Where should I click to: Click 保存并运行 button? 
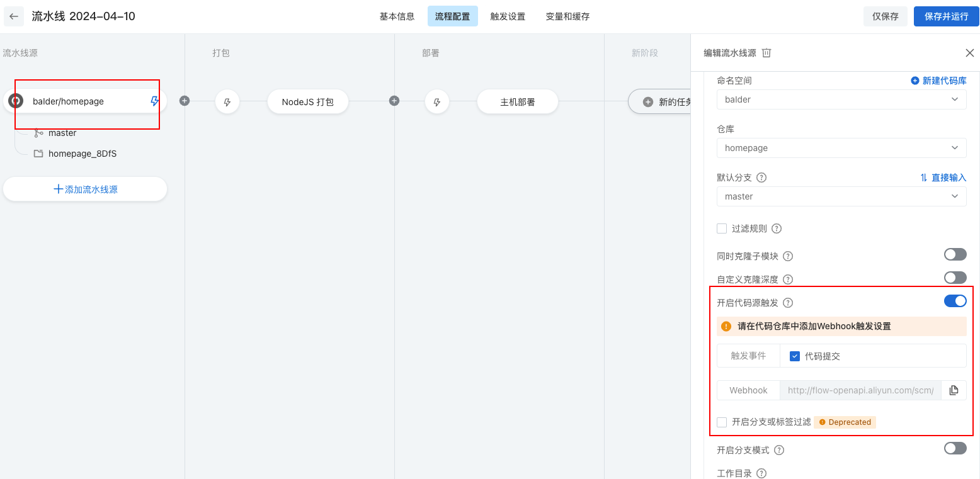point(946,16)
